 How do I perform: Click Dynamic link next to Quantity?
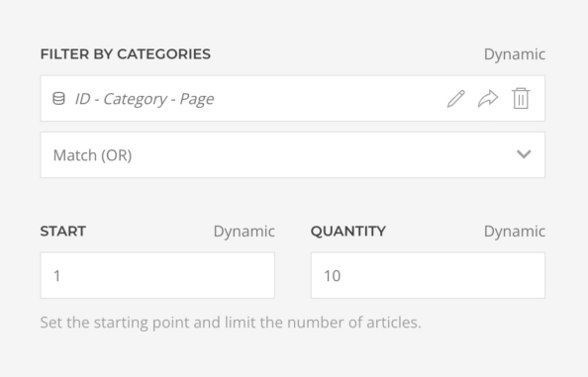tap(515, 232)
